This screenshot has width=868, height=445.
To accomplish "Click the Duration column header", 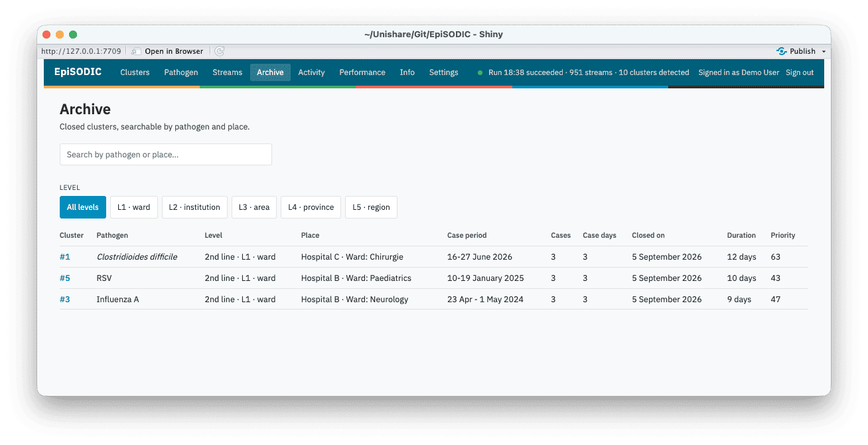I will click(x=741, y=235).
